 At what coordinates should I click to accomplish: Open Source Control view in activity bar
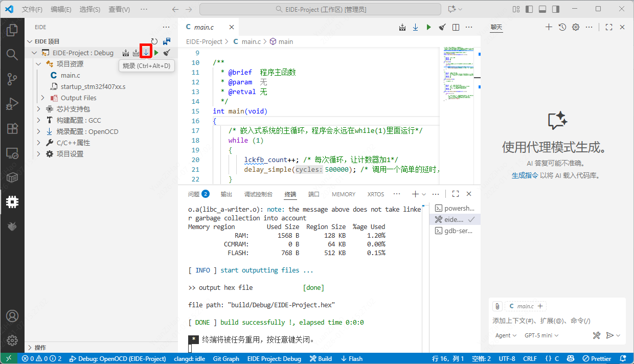12,79
